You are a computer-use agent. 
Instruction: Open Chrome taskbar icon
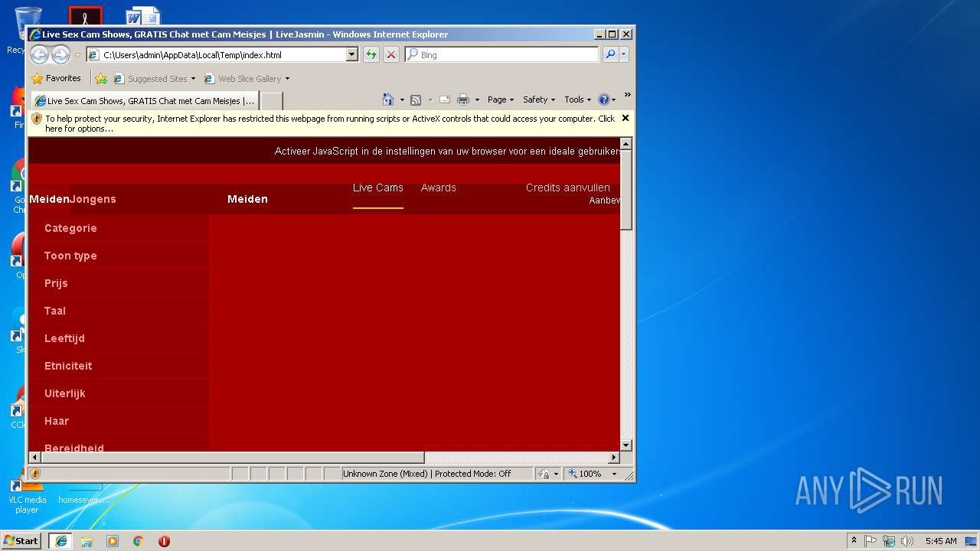(138, 540)
